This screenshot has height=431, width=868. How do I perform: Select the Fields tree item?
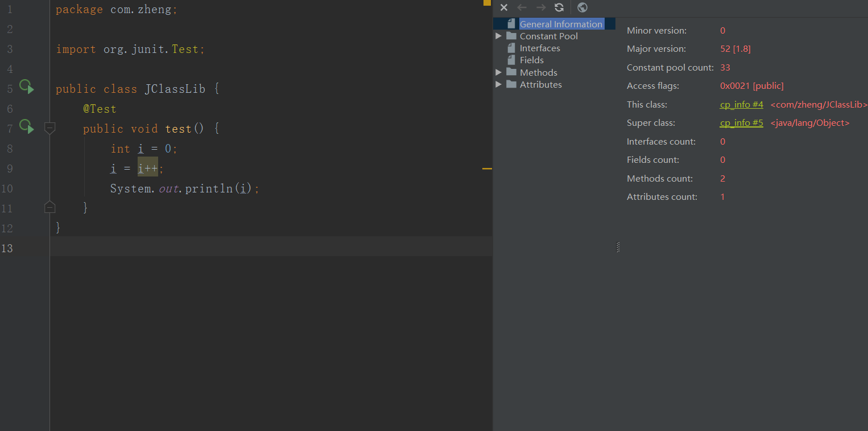pyautogui.click(x=531, y=60)
